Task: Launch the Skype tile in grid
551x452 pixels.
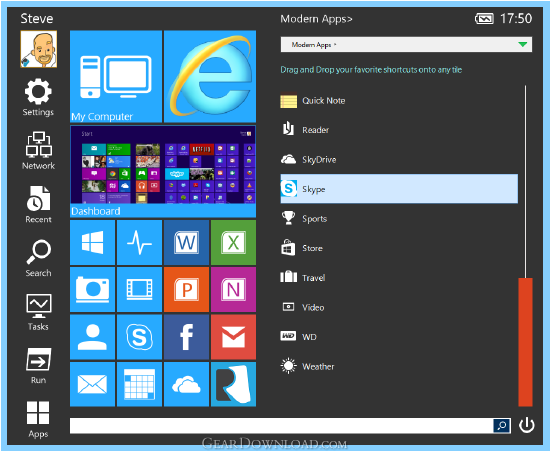Action: coord(140,337)
